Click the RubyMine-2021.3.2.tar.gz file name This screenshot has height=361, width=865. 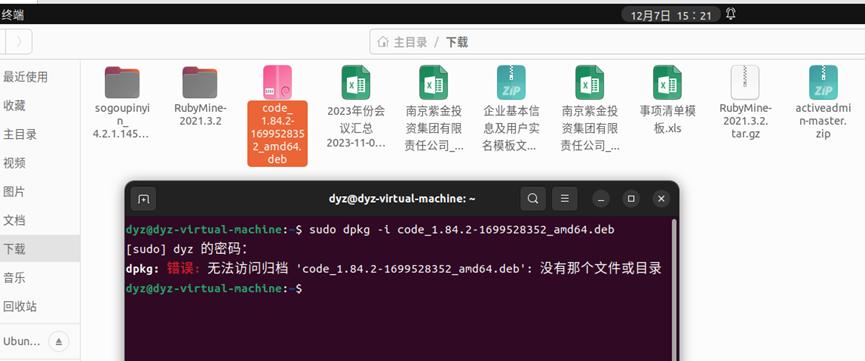pos(745,121)
